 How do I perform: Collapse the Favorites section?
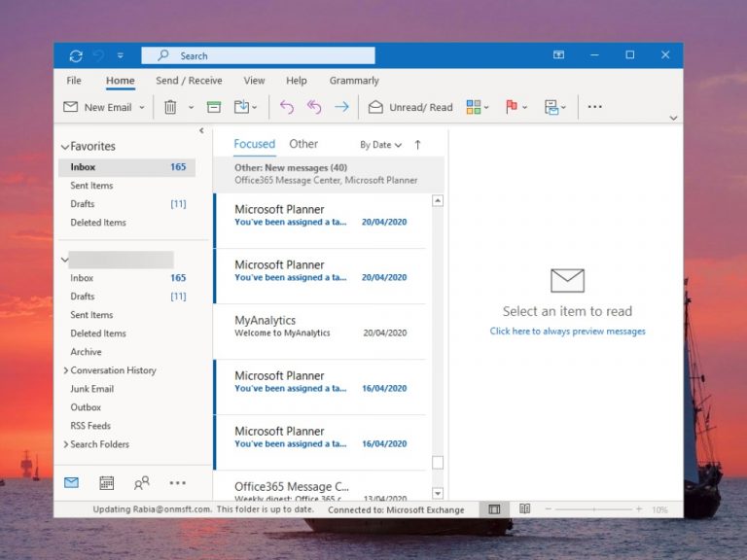(65, 147)
